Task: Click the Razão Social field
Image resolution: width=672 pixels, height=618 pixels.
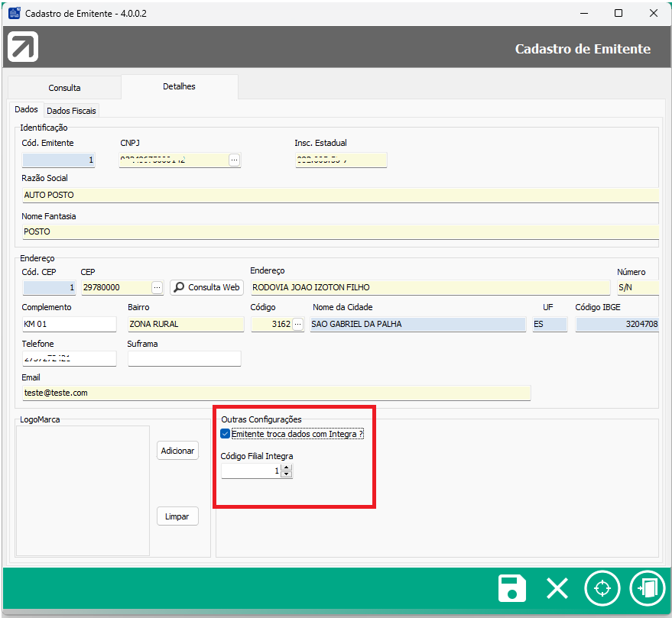Action: [x=339, y=195]
